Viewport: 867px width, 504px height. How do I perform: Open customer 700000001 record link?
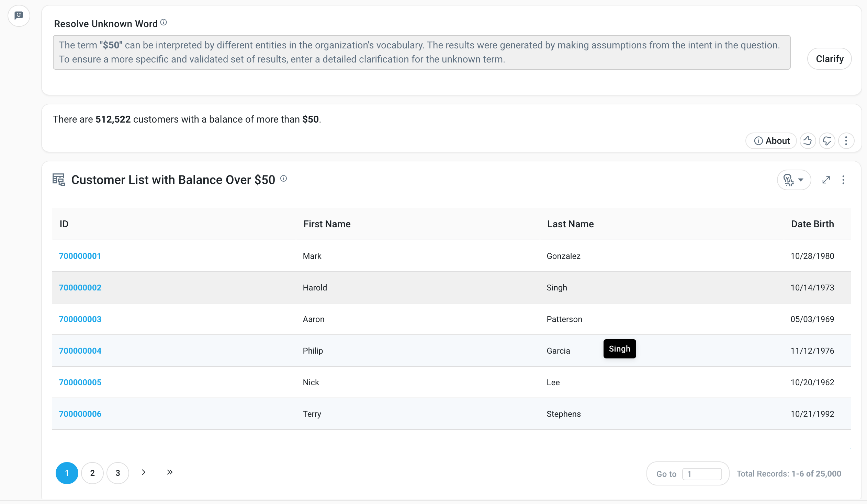80,256
